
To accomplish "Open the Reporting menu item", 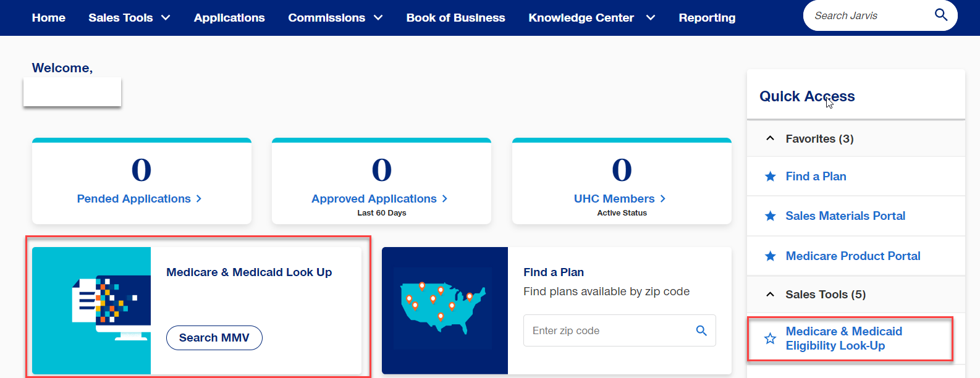I will point(707,18).
